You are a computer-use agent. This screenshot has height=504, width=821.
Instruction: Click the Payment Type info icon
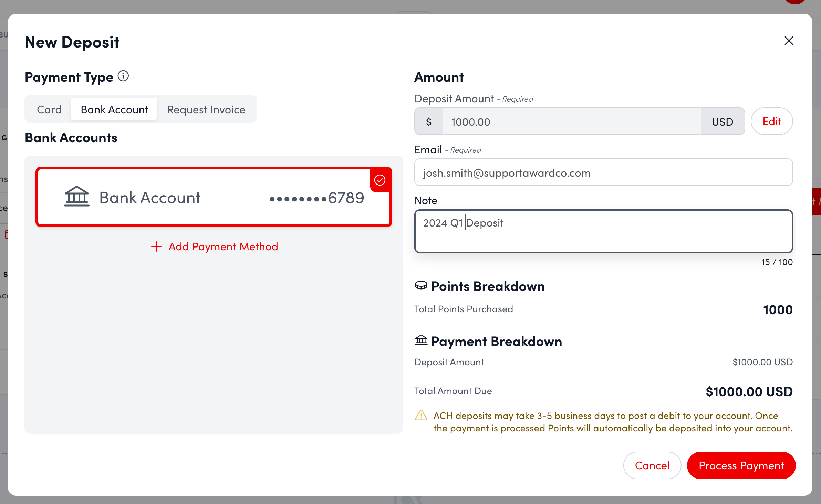click(123, 76)
